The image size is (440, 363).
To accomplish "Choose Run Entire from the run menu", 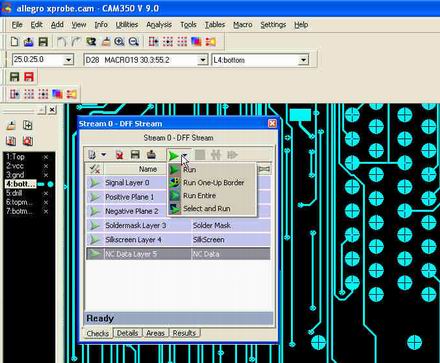I will click(x=199, y=196).
